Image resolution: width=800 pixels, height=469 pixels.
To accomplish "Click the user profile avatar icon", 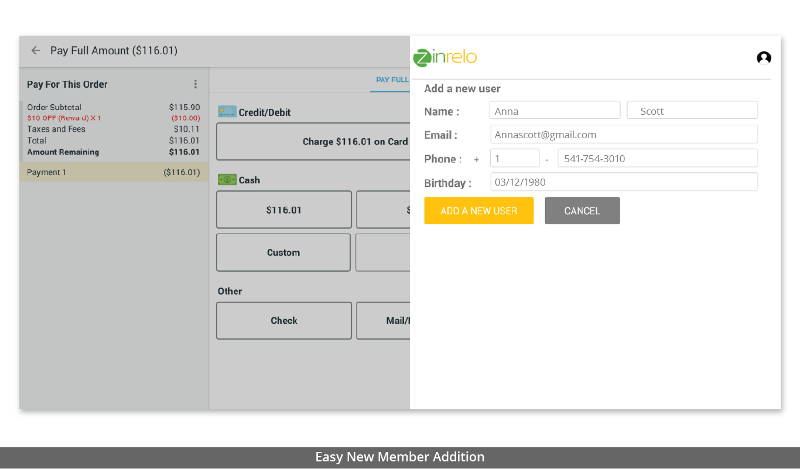I will [x=763, y=58].
